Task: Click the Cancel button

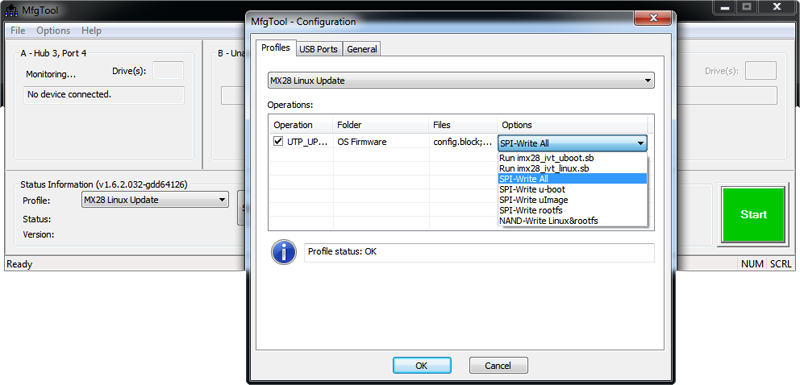Action: [498, 366]
